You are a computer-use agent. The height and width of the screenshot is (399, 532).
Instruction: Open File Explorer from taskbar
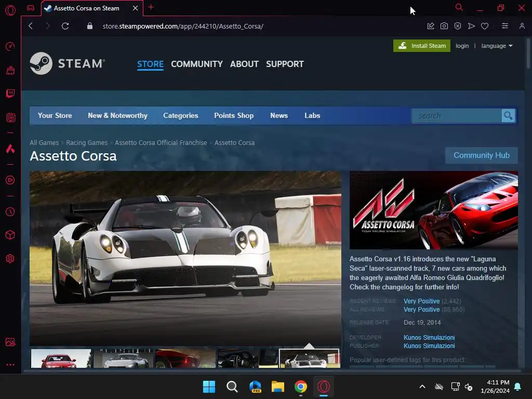pos(278,387)
